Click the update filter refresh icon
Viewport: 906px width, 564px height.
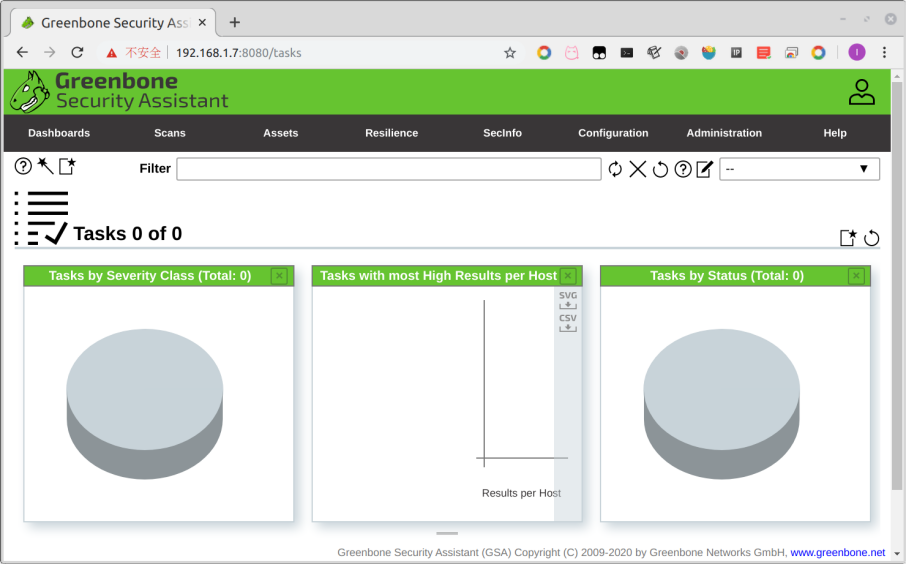pyautogui.click(x=615, y=169)
